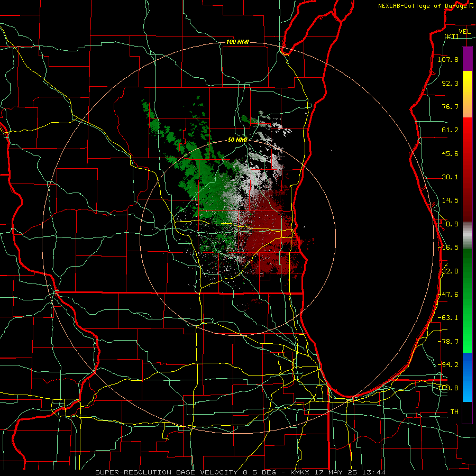
Task: Click the Super-Resolution Base Velocity caption
Action: [x=241, y=472]
